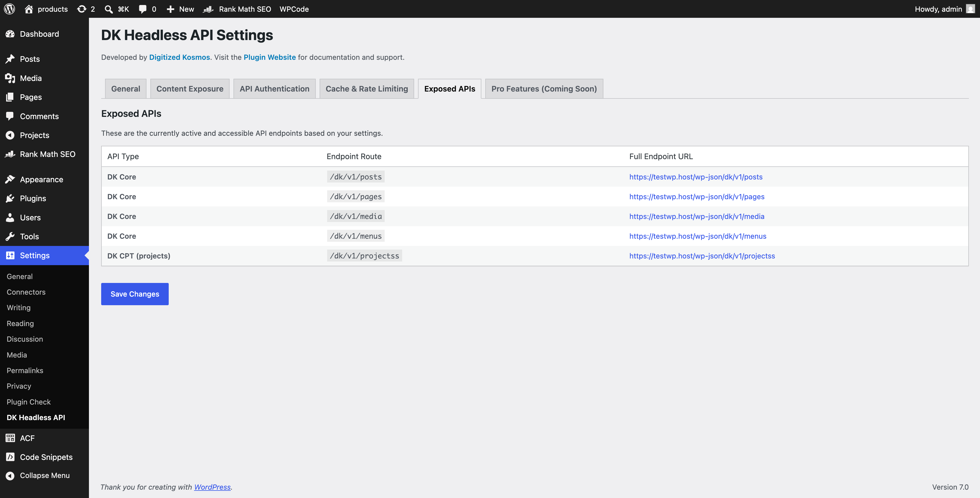
Task: Open the /dk/v1/media full endpoint URL
Action: pyautogui.click(x=697, y=216)
